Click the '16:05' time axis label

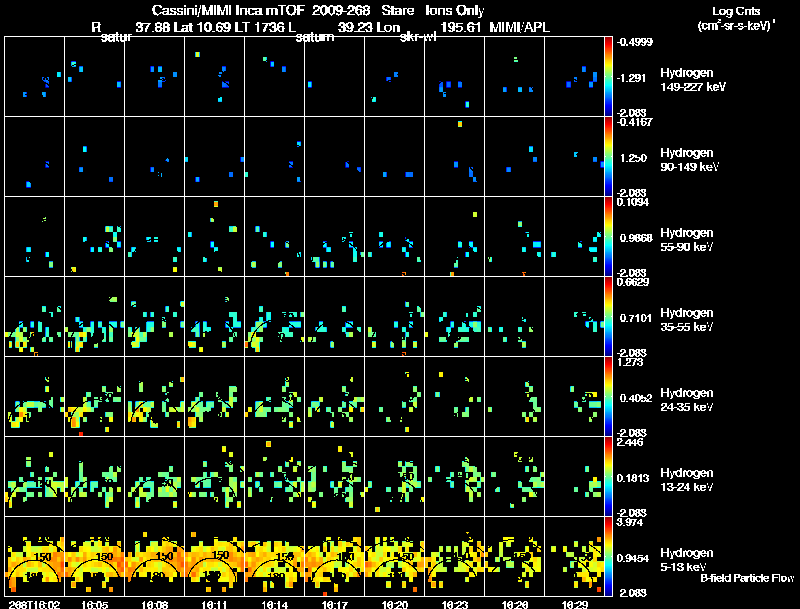94,604
